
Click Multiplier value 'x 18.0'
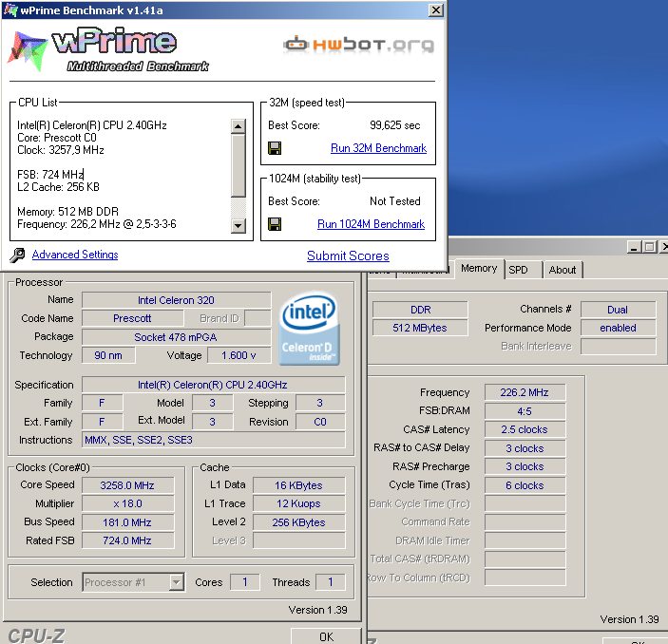pyautogui.click(x=127, y=503)
